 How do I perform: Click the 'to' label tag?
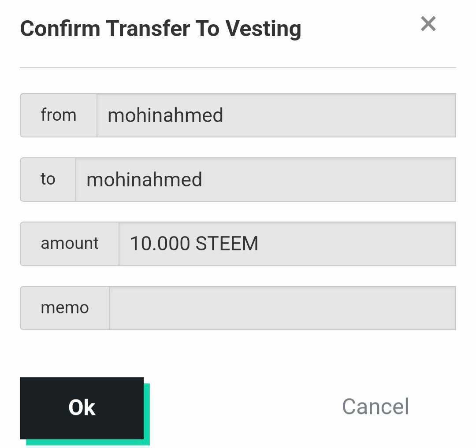[48, 179]
